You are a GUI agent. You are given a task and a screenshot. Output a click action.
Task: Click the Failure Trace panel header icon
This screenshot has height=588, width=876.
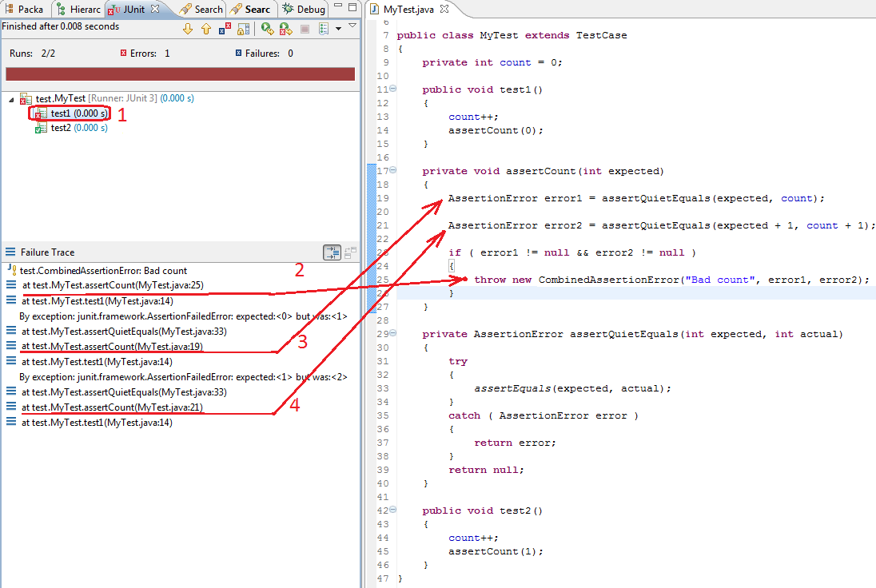point(10,252)
